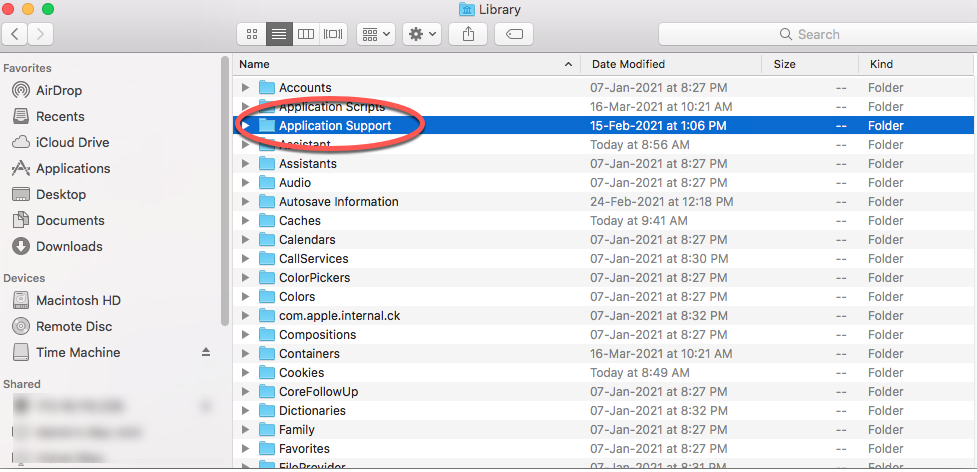Select the Colors folder icon
Viewport: 977px width, 472px height.
click(267, 296)
